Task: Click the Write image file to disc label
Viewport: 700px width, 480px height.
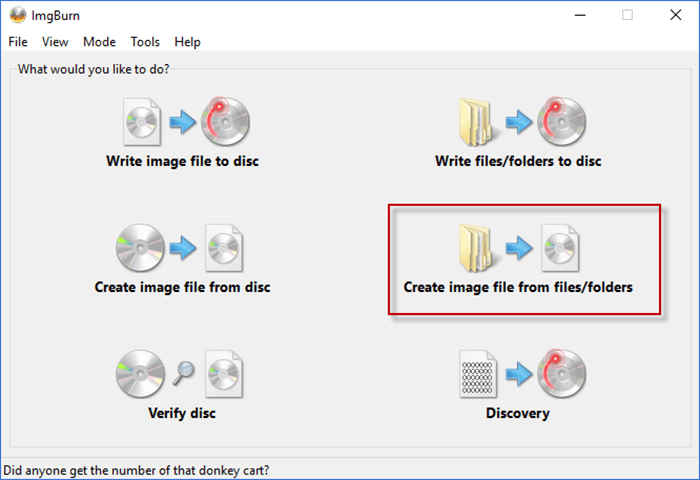Action: point(183,161)
